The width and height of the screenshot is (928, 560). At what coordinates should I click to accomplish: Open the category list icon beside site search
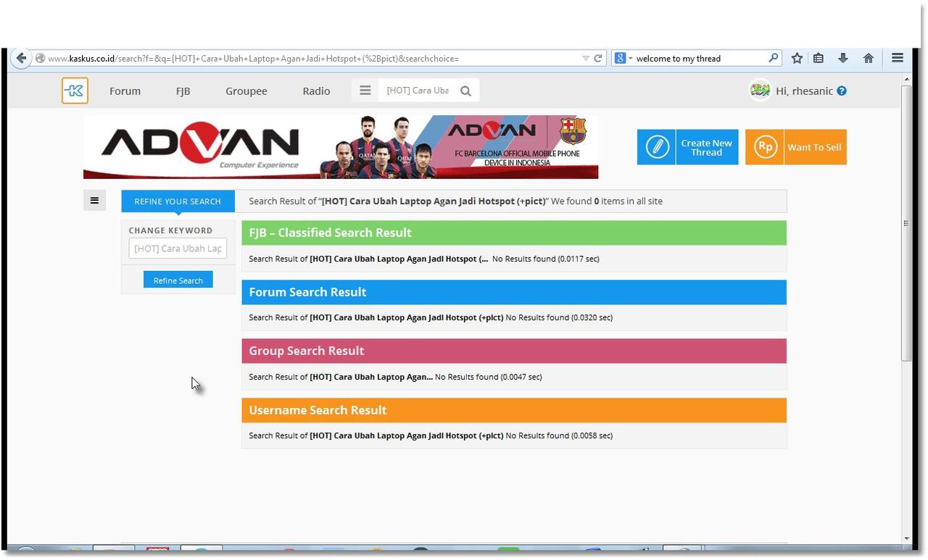click(x=365, y=91)
